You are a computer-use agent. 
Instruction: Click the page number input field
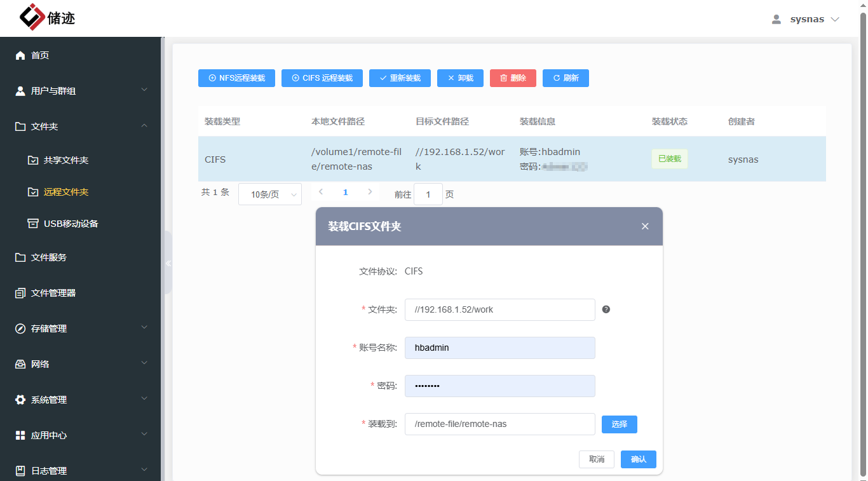(428, 194)
